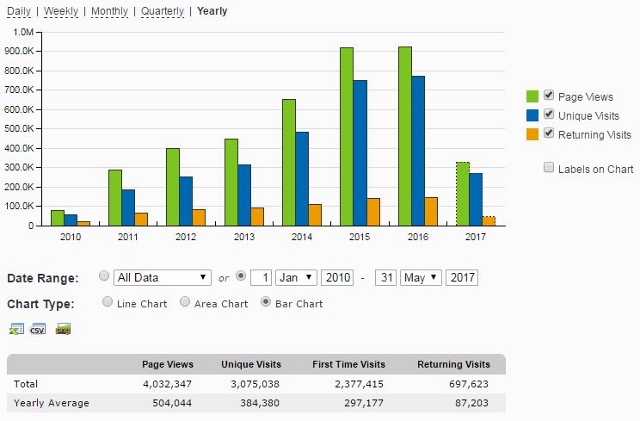The image size is (640, 421).
Task: Disable Returning Visits series checkbox
Action: [549, 134]
